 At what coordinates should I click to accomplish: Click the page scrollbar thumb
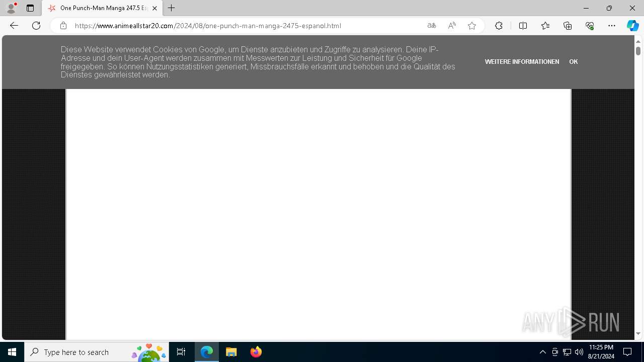coord(638,51)
